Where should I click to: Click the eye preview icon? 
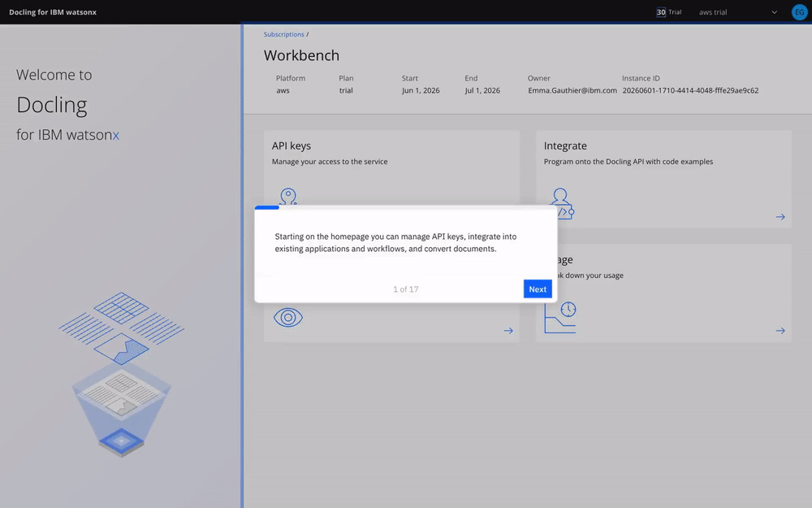[x=288, y=317]
